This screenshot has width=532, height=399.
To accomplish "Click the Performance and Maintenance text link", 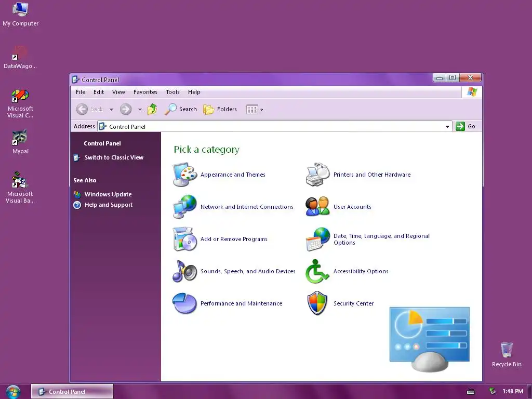I will 241,303.
